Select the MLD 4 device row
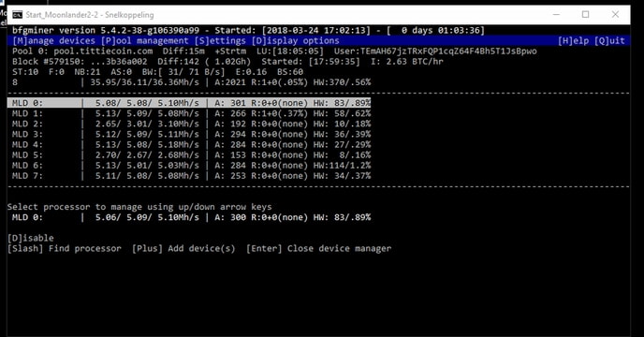 pos(189,145)
